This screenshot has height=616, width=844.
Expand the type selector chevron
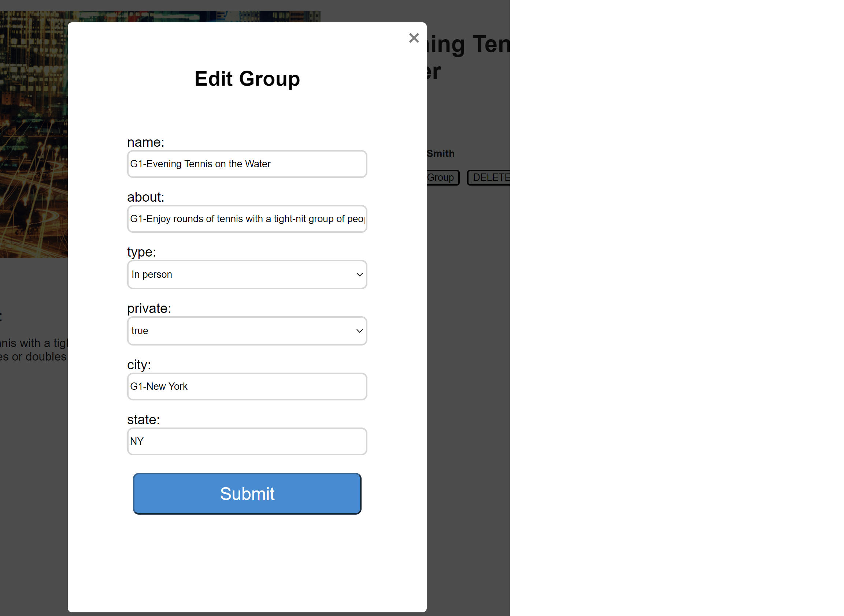[x=359, y=275]
